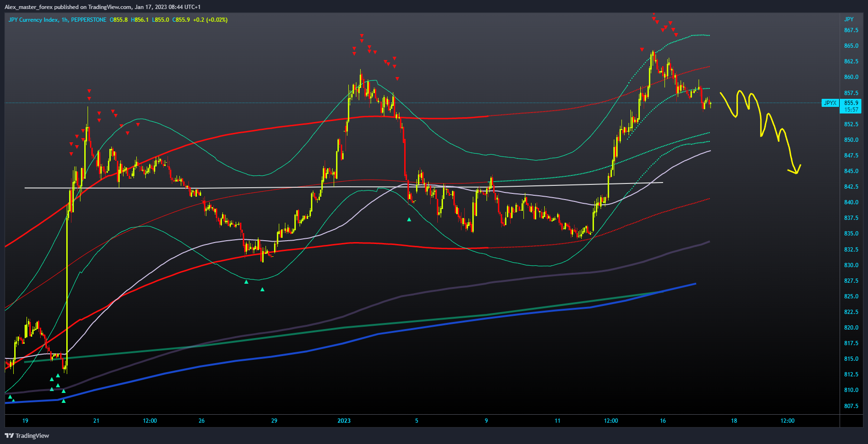Click the 16 date label on time axis
The width and height of the screenshot is (868, 444).
coord(663,421)
